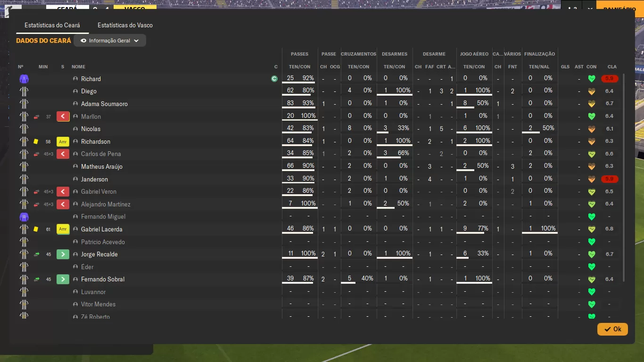
Task: Expand the top bar chevron beside Balneário
Action: [590, 9]
